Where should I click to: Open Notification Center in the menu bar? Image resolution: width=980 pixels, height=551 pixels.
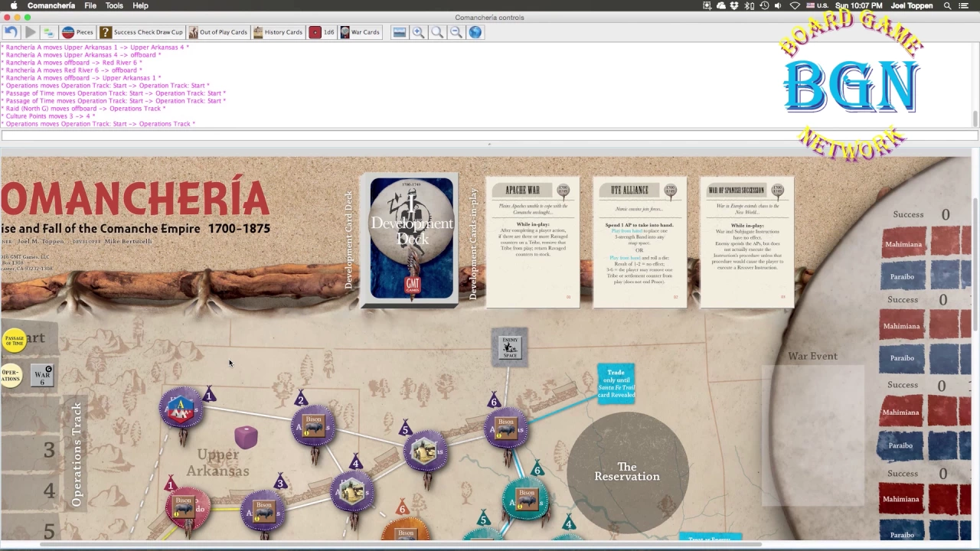964,5
